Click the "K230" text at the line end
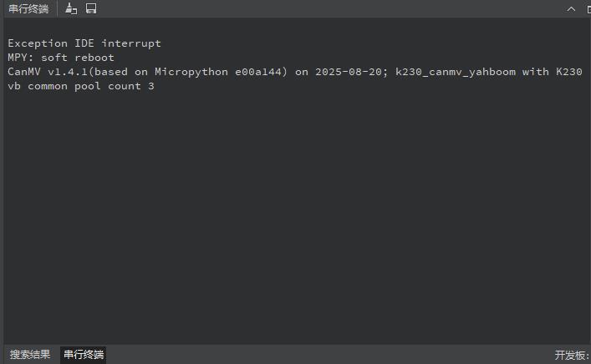 568,72
